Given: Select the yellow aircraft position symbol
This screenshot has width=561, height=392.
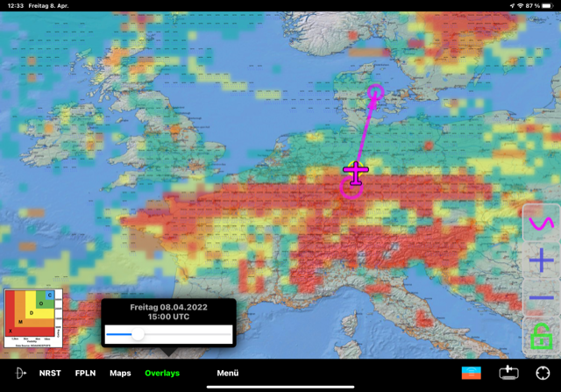Looking at the screenshot, I should [355, 172].
